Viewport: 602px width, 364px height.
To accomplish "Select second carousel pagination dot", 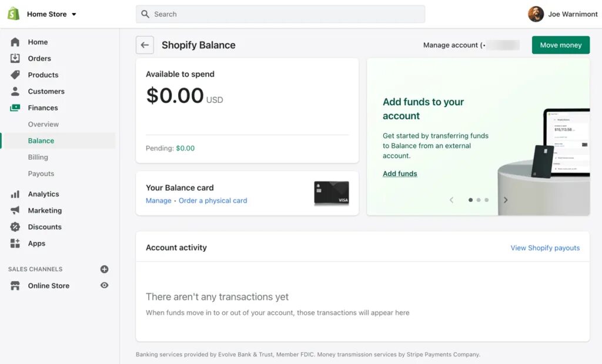I will pos(479,200).
